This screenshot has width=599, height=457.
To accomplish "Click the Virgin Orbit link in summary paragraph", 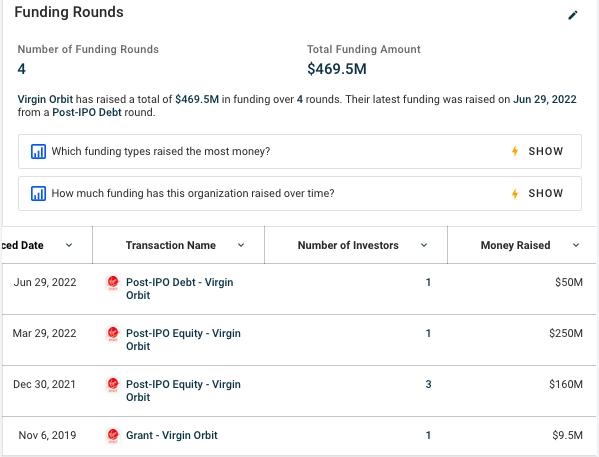I will click(x=45, y=99).
